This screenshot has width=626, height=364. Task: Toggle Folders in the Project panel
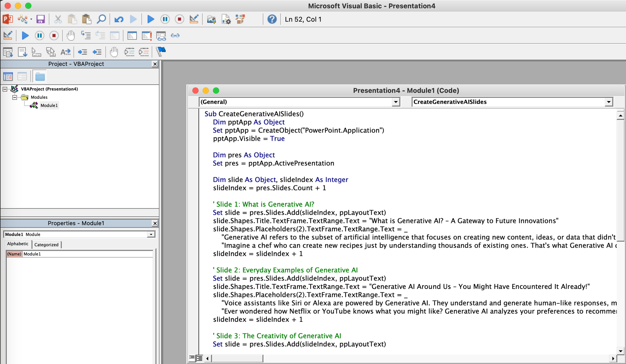click(40, 76)
